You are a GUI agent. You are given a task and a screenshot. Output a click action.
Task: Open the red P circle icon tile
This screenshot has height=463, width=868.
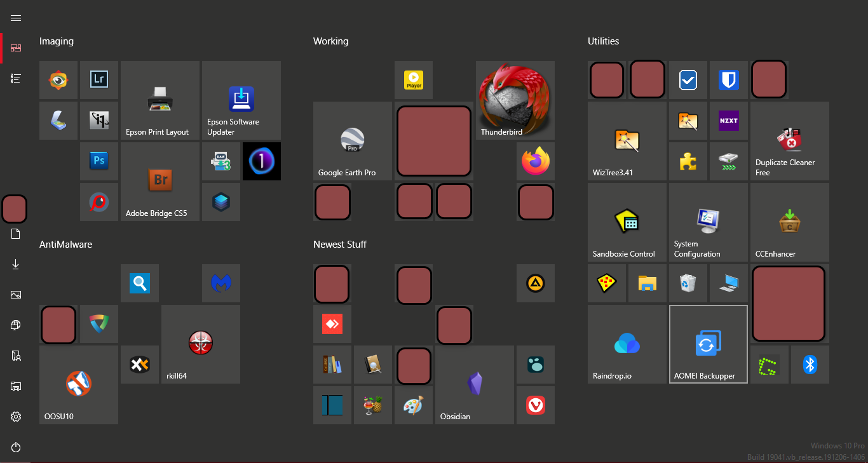coord(99,202)
